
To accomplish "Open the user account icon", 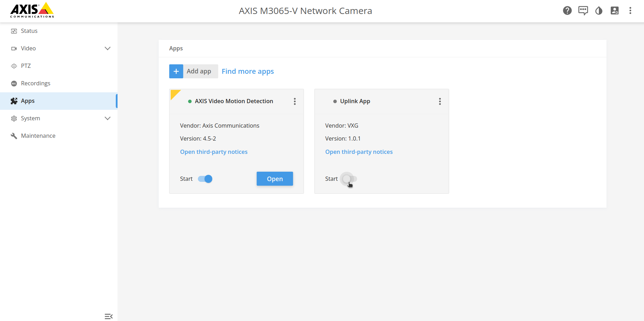I will [614, 11].
